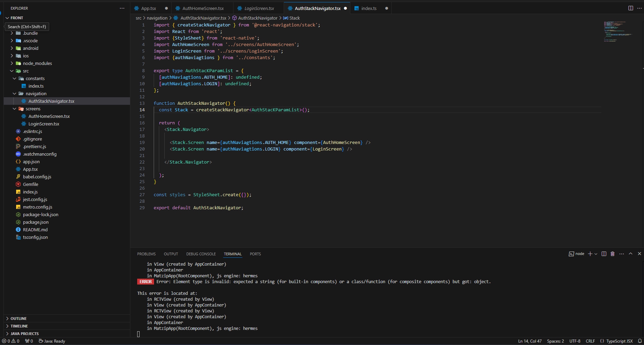Viewport: 644px width, 345px height.
Task: Switch to LoginScreen.tsx editor tab
Action: pos(259,8)
